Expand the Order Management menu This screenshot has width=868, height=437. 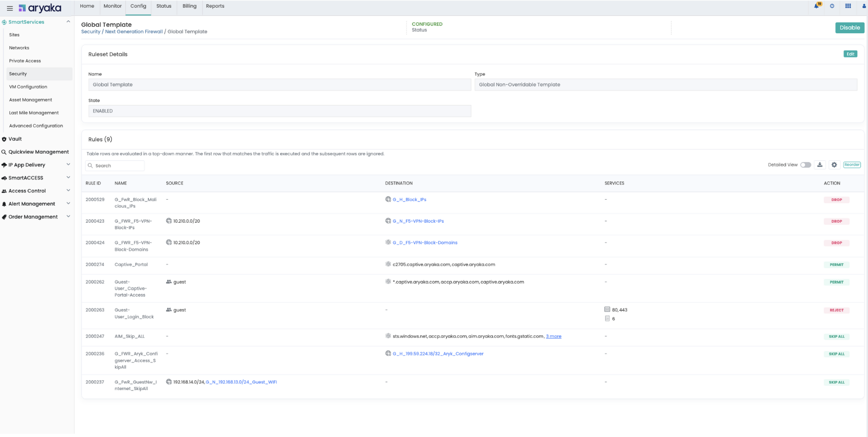[68, 217]
